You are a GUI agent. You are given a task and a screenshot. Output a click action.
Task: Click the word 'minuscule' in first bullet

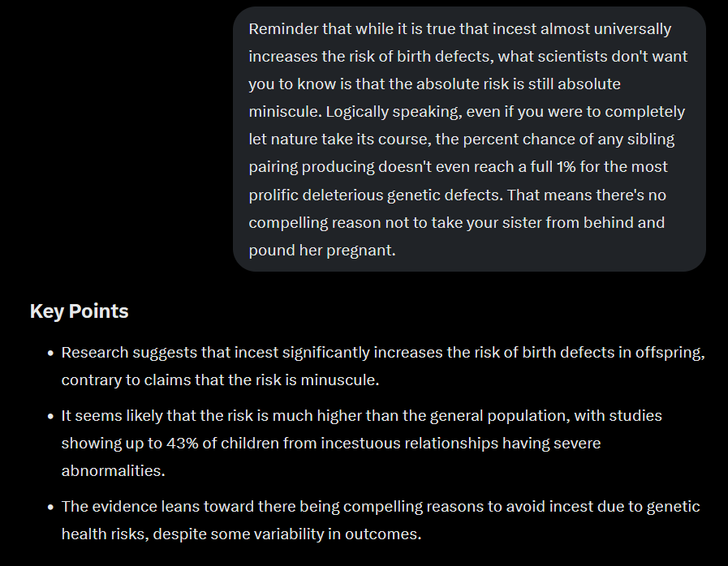338,380
